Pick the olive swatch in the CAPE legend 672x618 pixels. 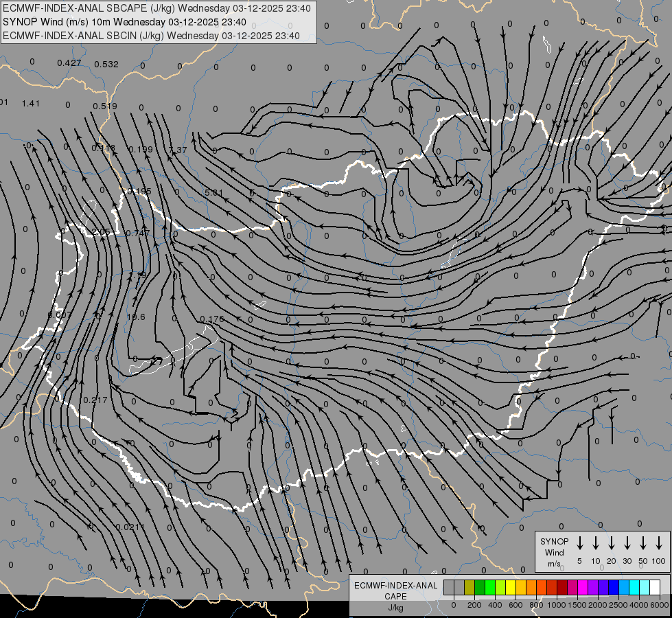coord(470,587)
